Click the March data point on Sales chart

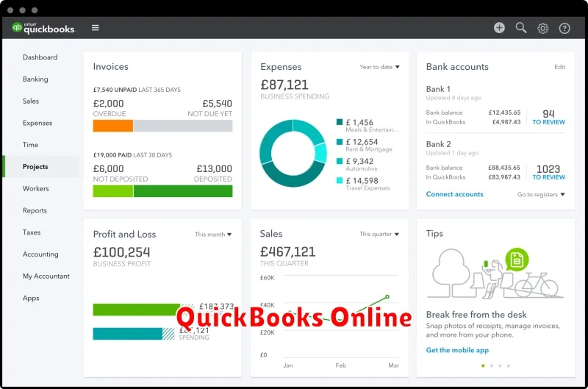387,297
